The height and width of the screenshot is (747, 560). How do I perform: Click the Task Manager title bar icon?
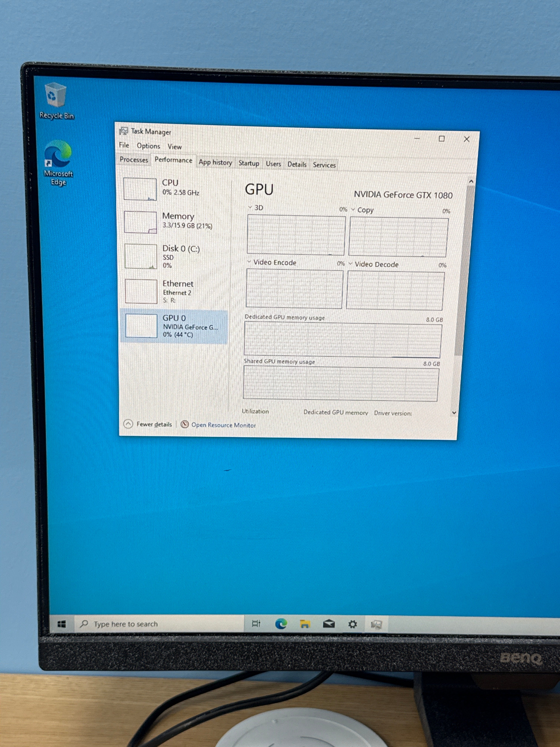click(x=124, y=131)
